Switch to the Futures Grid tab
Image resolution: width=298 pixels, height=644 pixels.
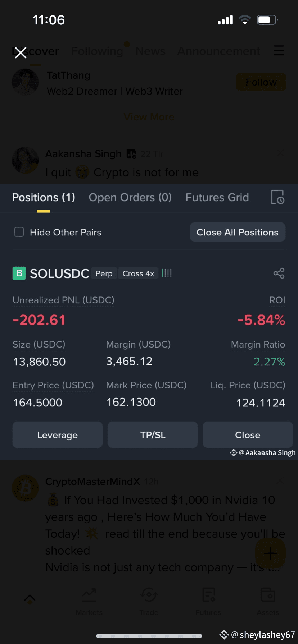click(217, 197)
